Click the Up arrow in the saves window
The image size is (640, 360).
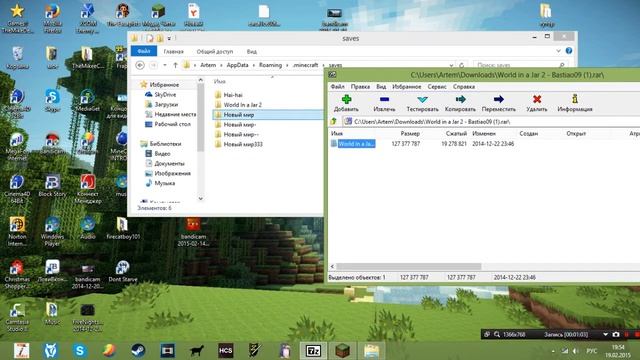[x=175, y=65]
